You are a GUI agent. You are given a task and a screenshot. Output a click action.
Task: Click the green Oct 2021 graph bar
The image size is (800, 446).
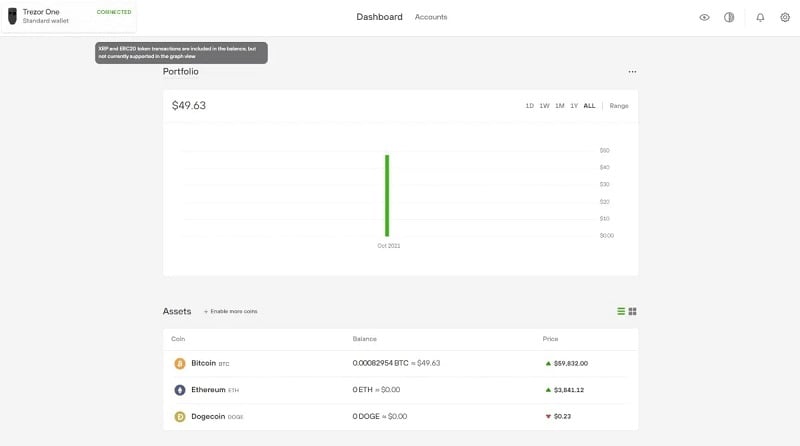click(x=387, y=195)
